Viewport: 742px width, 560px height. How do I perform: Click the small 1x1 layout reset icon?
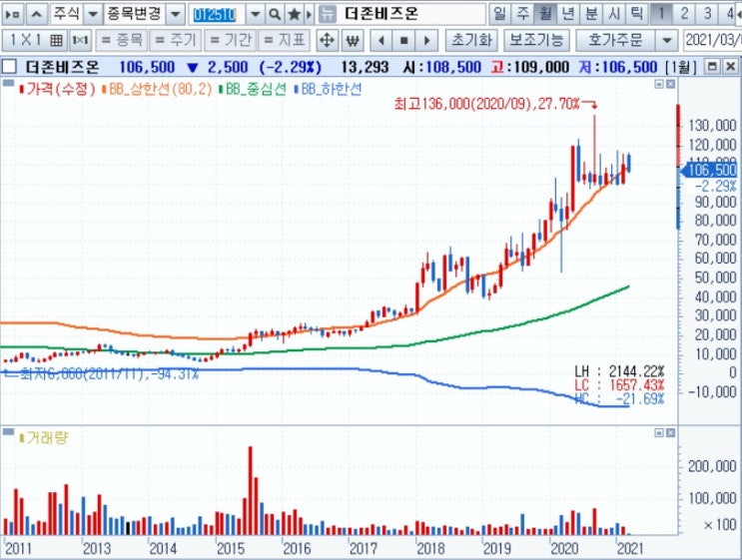(80, 40)
